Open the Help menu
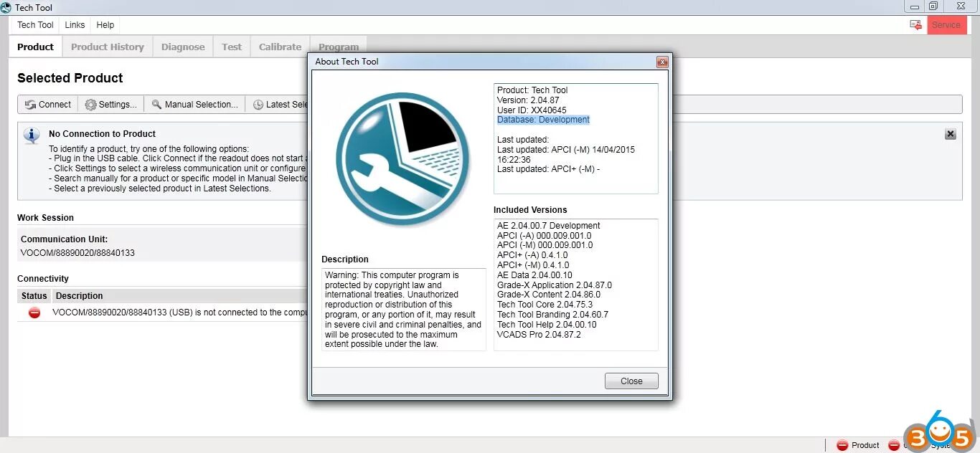980x453 pixels. coord(105,24)
